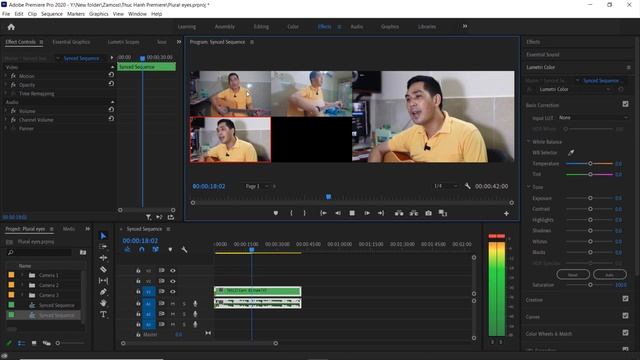Image resolution: width=640 pixels, height=360 pixels.
Task: Switch Project panel to freeform view
Action: [x=47, y=343]
